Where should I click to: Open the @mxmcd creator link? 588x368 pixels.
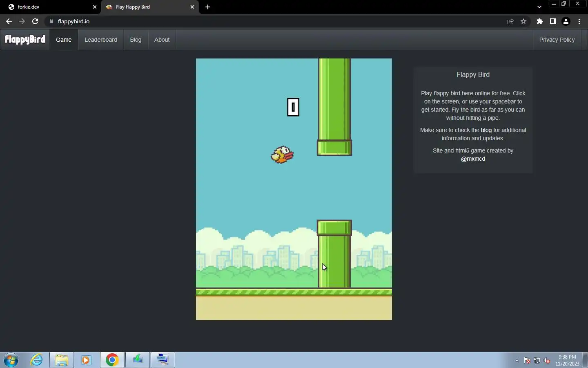point(473,159)
